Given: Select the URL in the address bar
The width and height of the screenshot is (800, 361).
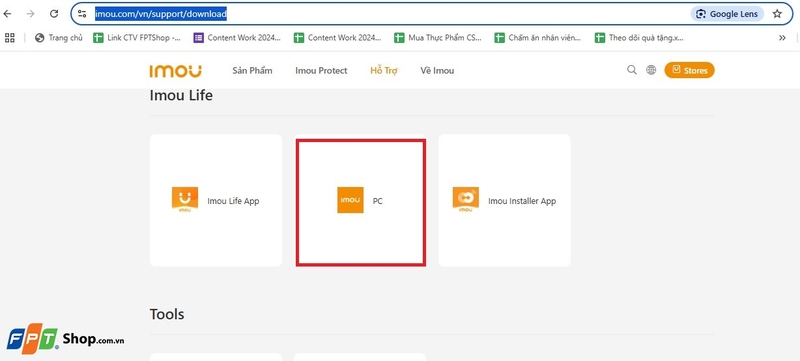Looking at the screenshot, I should pos(161,14).
